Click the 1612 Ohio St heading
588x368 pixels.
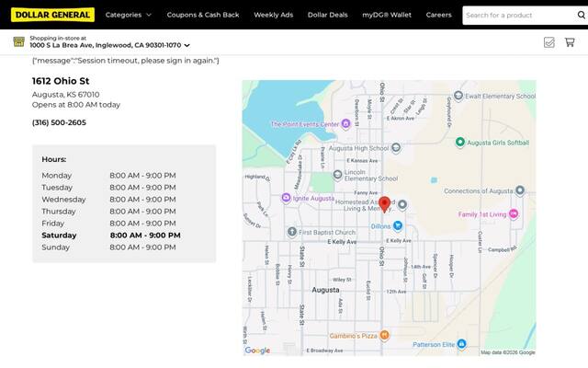point(61,81)
